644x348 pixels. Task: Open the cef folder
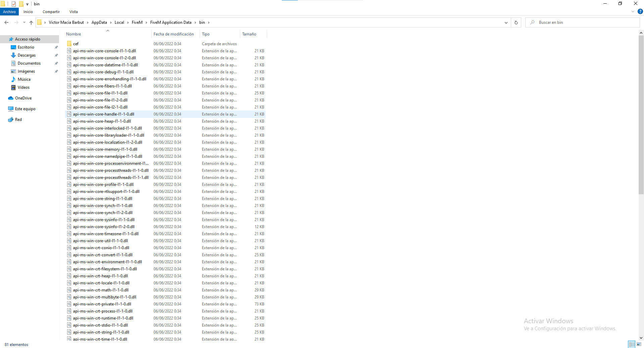coord(76,44)
